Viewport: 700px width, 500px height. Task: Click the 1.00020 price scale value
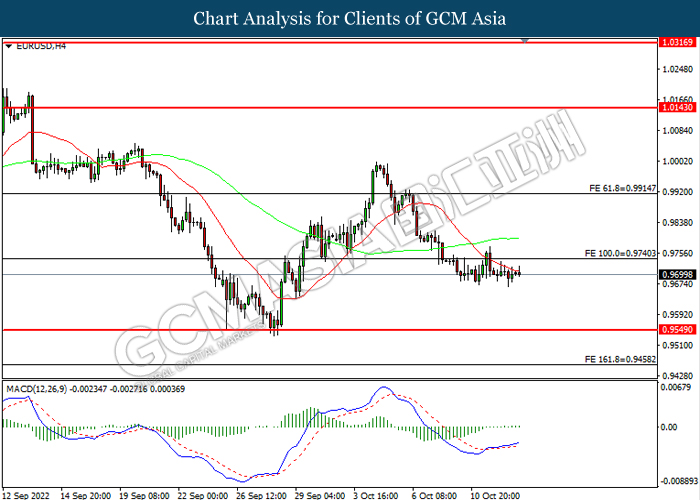pos(678,161)
